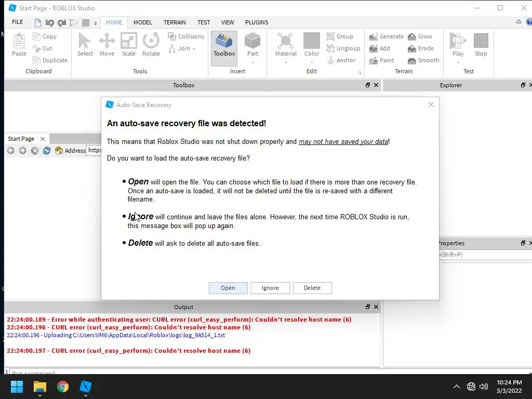Collapse the ribbon with the caret icon
The height and width of the screenshot is (399, 532).
(x=518, y=22)
